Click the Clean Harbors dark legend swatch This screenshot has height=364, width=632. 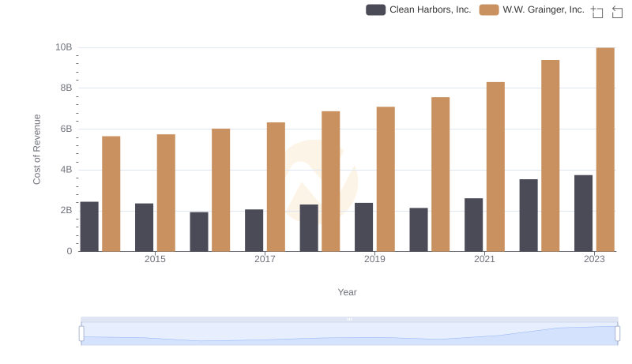click(376, 9)
